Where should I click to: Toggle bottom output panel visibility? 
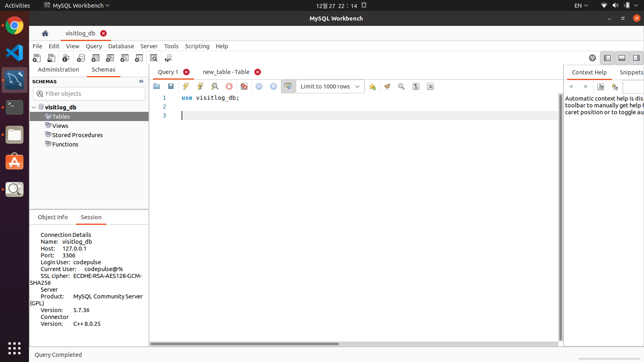pos(622,58)
